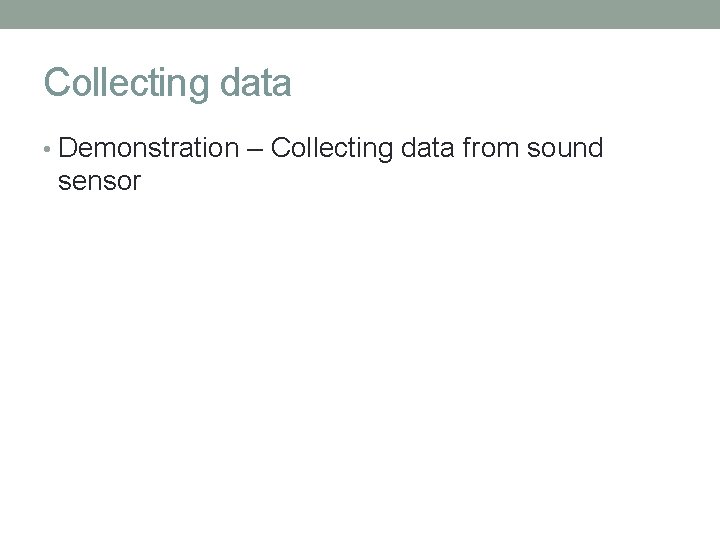
Task: Click the end of the word 'sound'
Action: 599,150
